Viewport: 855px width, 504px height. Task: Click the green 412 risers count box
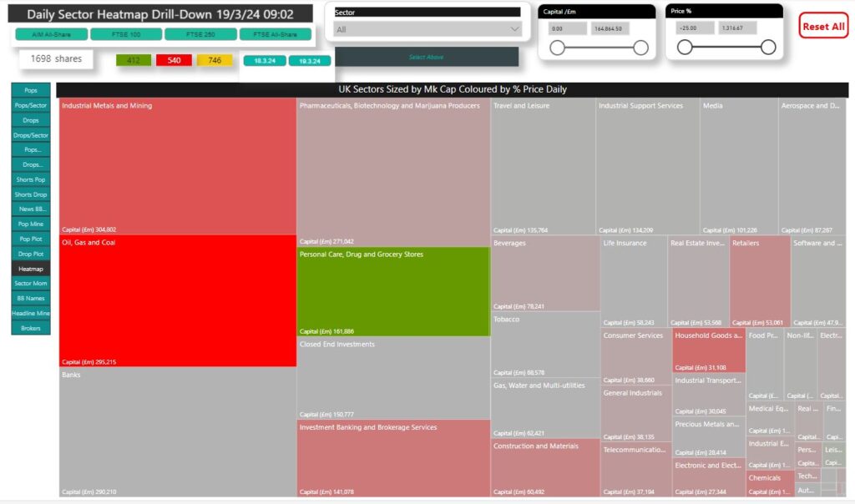click(x=134, y=60)
